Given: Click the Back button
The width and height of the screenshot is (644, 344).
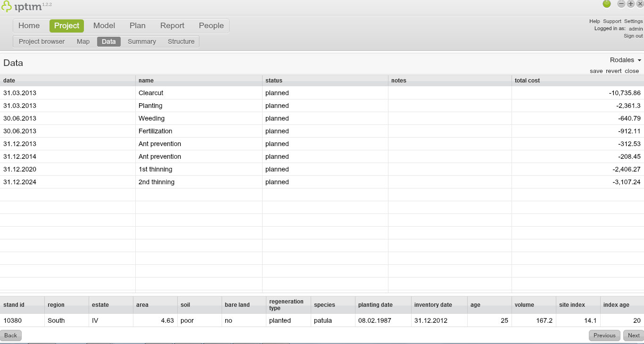Looking at the screenshot, I should [x=10, y=335].
